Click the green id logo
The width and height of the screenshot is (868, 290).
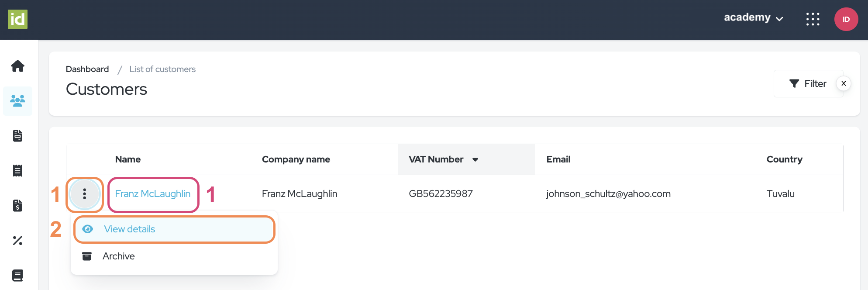coord(17,19)
